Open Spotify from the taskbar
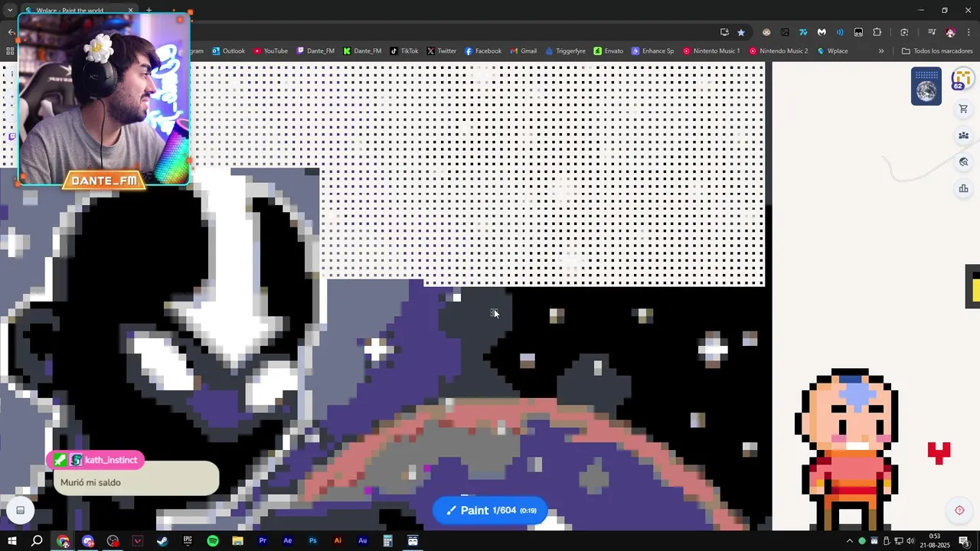The width and height of the screenshot is (980, 551). [213, 541]
